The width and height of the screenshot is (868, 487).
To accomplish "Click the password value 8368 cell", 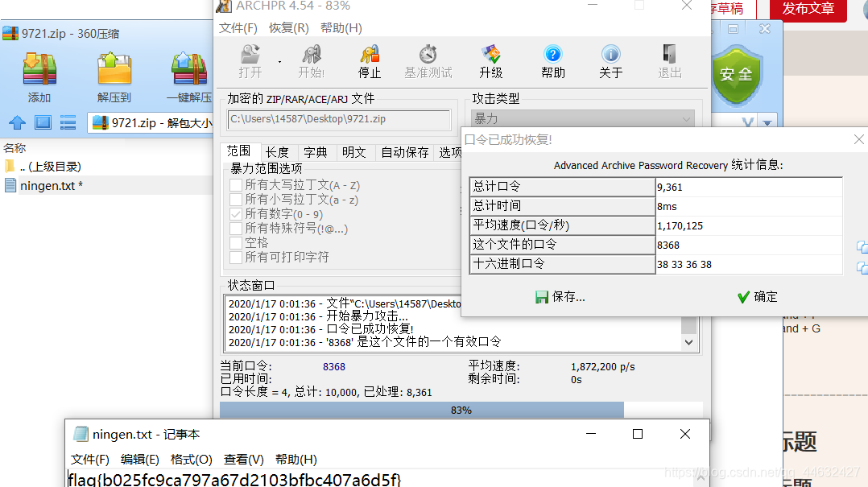I will pyautogui.click(x=749, y=245).
